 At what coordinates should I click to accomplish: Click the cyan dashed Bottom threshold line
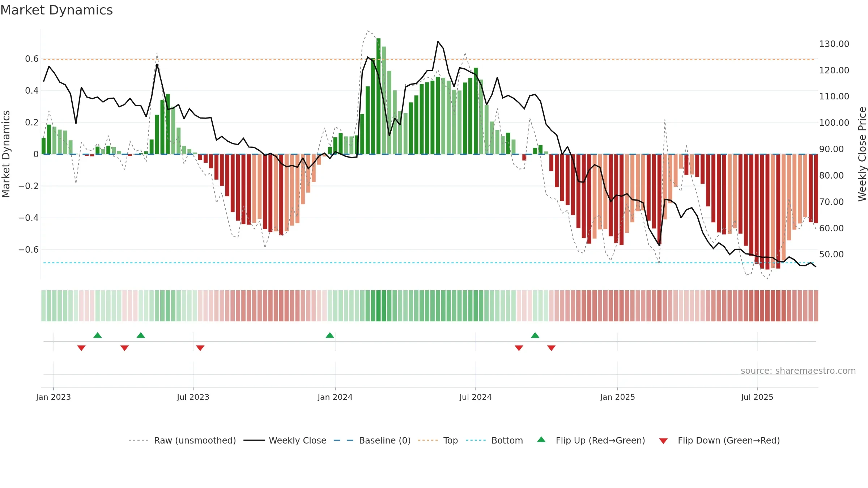[430, 263]
